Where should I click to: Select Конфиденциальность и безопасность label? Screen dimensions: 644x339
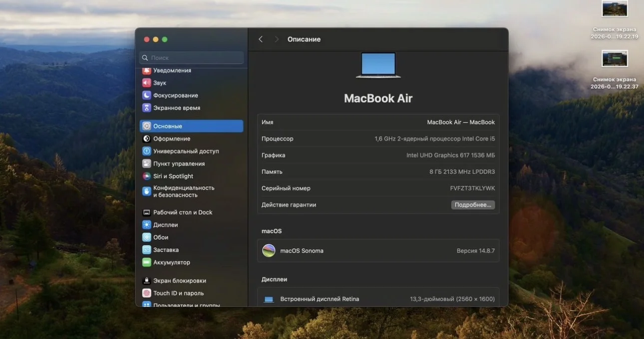tap(184, 191)
